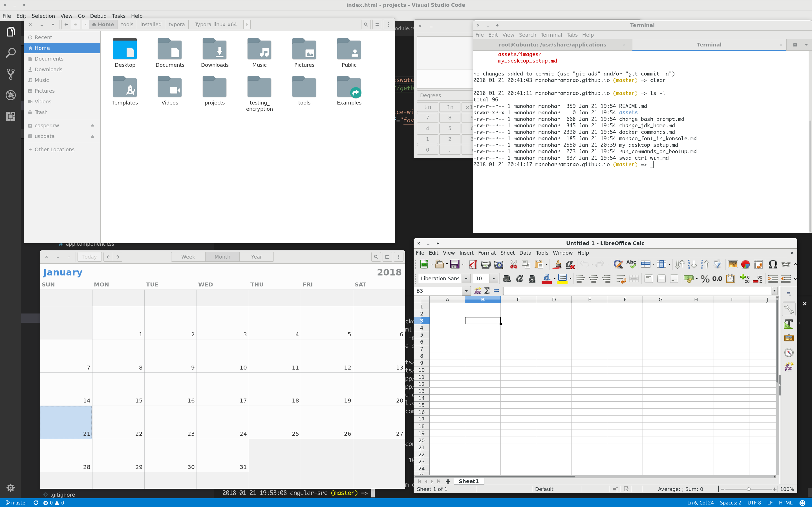Open the Gallery panel from Calc sidebar
812x507 pixels.
(x=789, y=338)
